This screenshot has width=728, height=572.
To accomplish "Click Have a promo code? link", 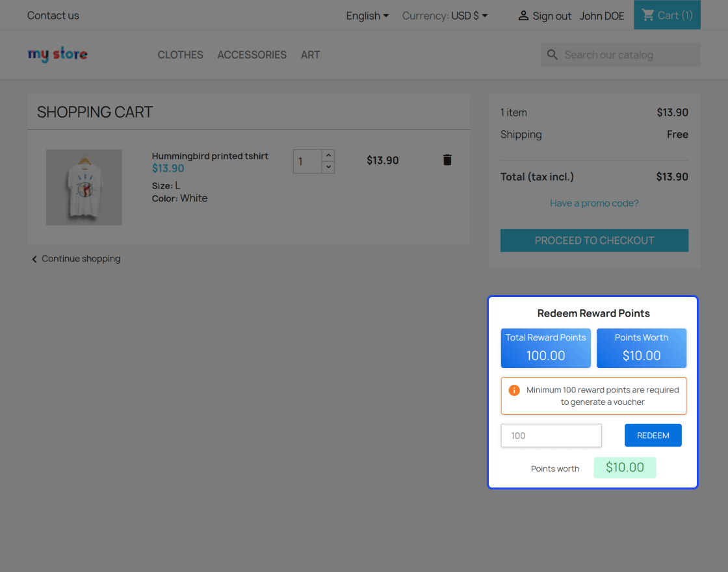I will [x=594, y=203].
